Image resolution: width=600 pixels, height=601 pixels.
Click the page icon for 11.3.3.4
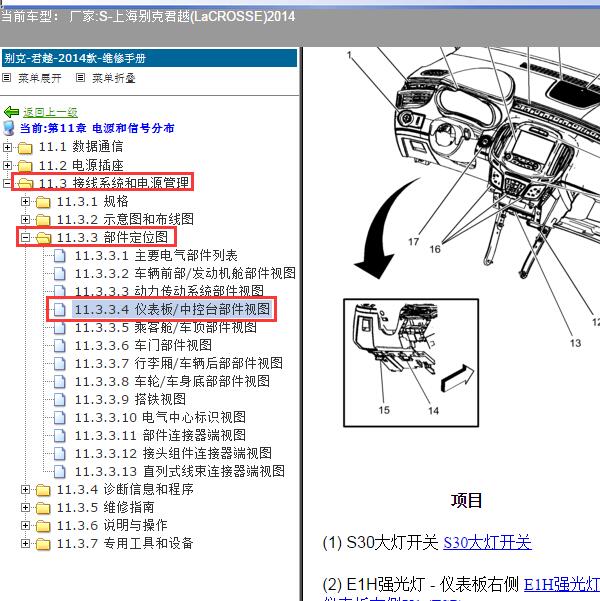[60, 309]
